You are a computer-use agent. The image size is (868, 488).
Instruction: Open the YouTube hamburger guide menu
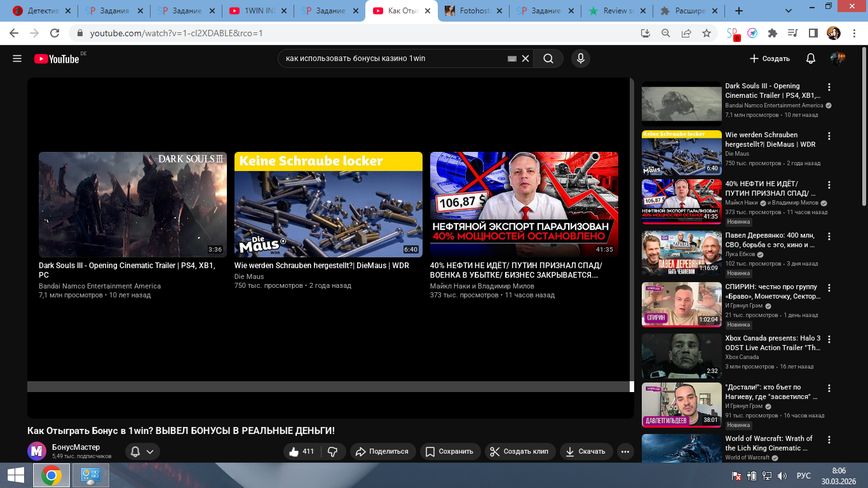(x=17, y=58)
